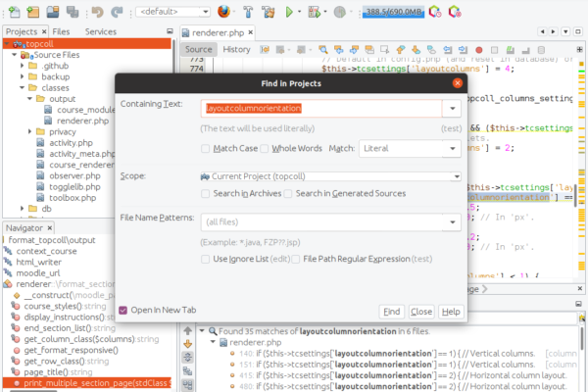Expand the backup folder
The height and width of the screenshot is (392, 588).
click(x=22, y=76)
